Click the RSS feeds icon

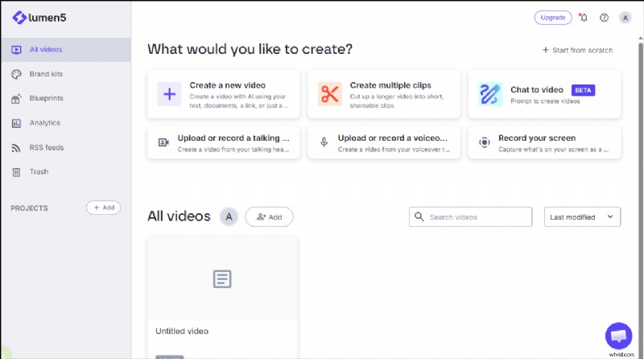coord(16,148)
